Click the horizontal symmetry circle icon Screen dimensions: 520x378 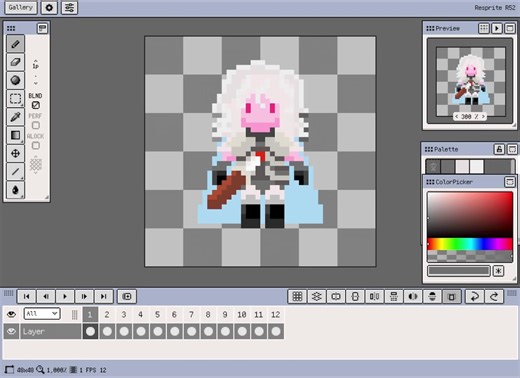[413, 296]
